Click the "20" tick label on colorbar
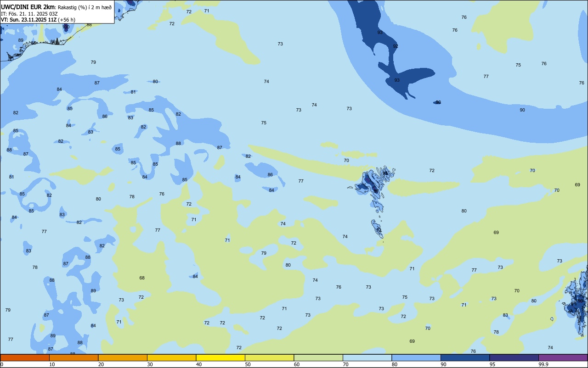Screen dimensions: 588x368 click(101, 364)
